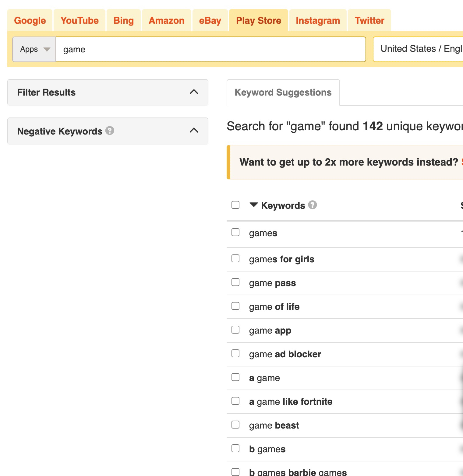Open the Twitter tab

point(369,20)
